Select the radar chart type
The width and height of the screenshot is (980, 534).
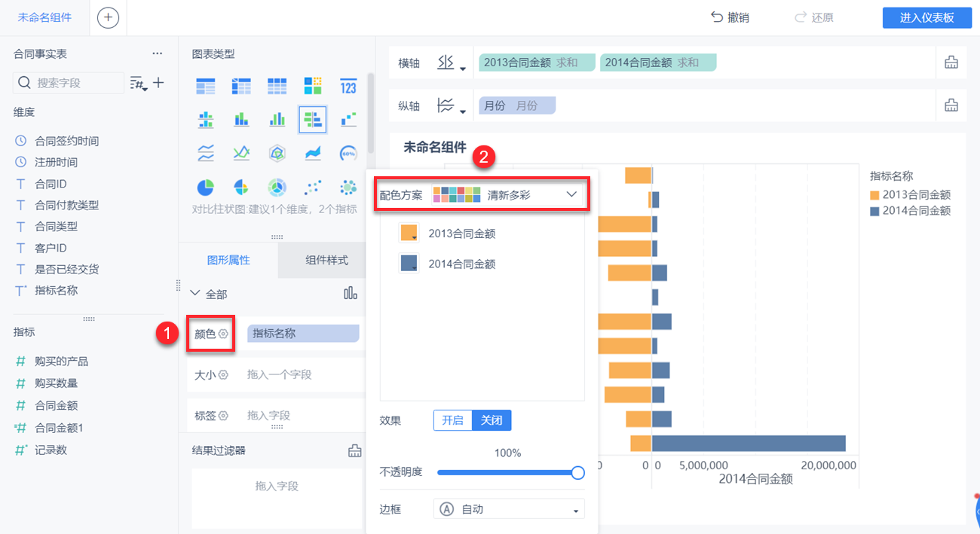pos(277,153)
